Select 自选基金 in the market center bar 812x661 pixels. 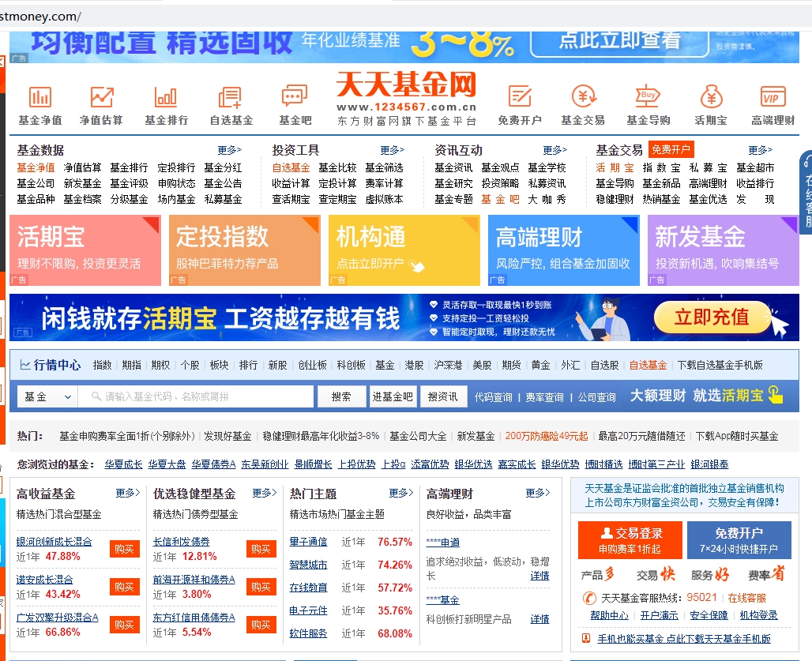tap(648, 365)
